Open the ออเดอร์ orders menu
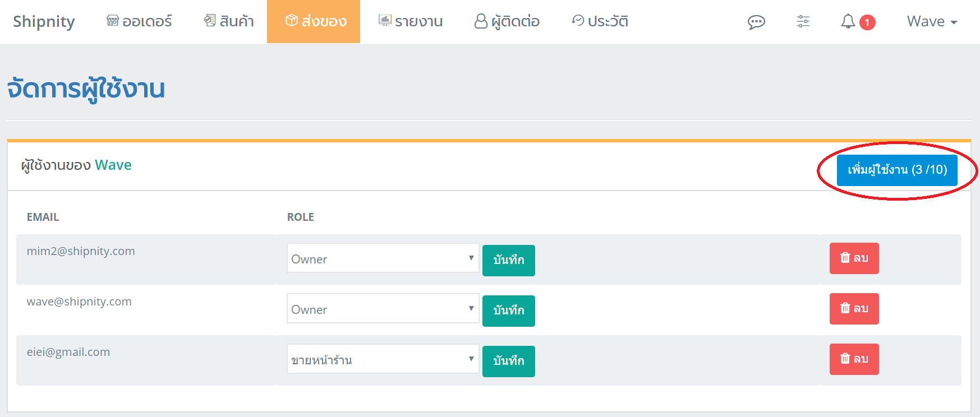This screenshot has width=980, height=417. [x=139, y=21]
